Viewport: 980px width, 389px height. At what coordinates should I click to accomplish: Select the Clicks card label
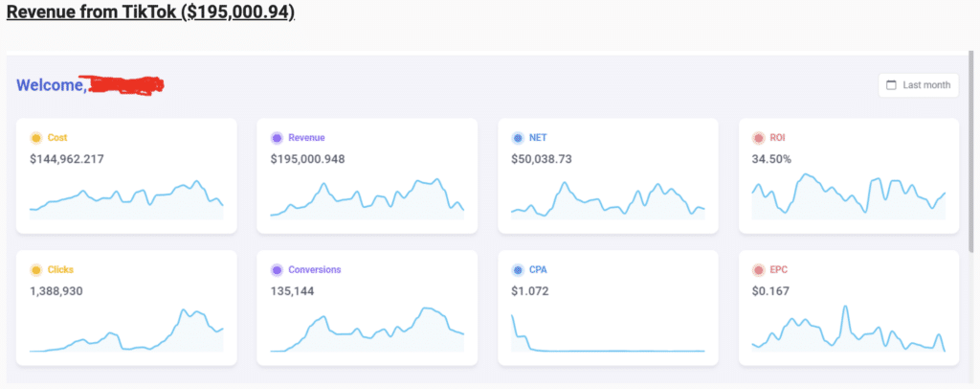[x=60, y=270]
